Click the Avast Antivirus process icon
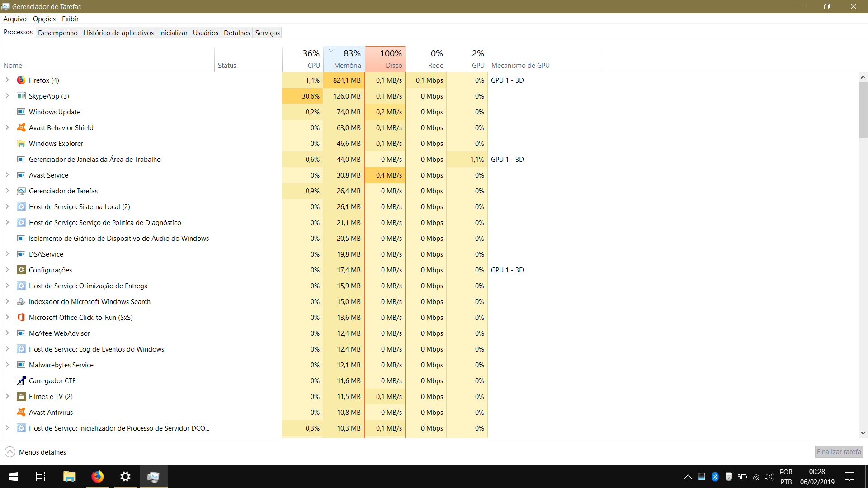Image resolution: width=868 pixels, height=488 pixels. pyautogui.click(x=21, y=412)
